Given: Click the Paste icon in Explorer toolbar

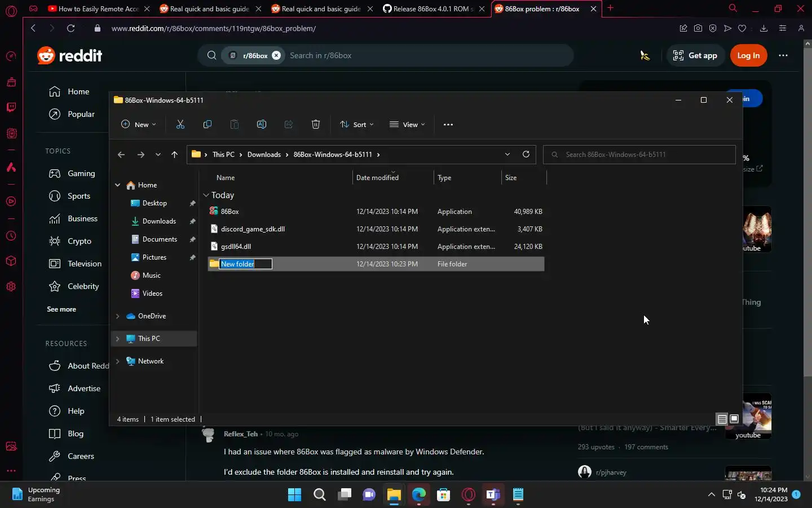Looking at the screenshot, I should [x=235, y=124].
